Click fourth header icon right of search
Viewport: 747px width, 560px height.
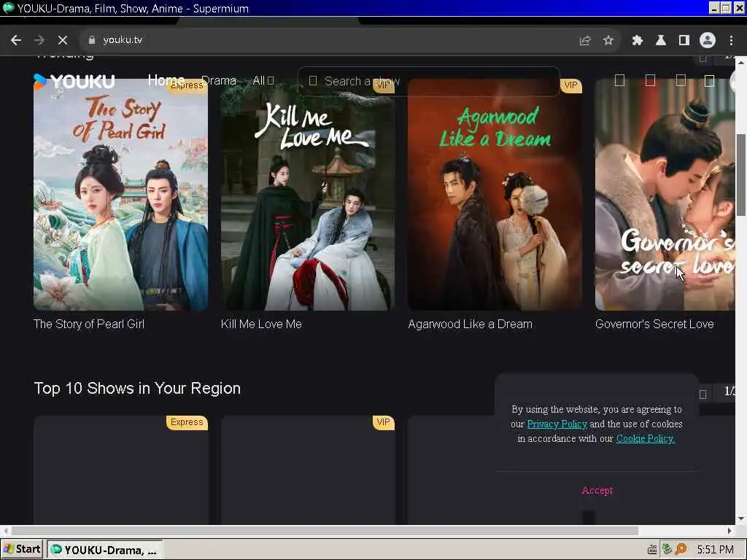[x=709, y=80]
